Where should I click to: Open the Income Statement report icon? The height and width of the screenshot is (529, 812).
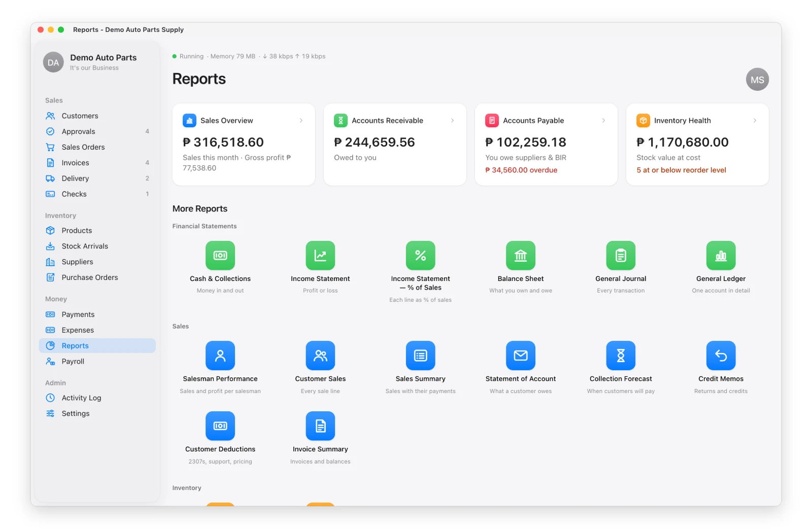click(320, 255)
